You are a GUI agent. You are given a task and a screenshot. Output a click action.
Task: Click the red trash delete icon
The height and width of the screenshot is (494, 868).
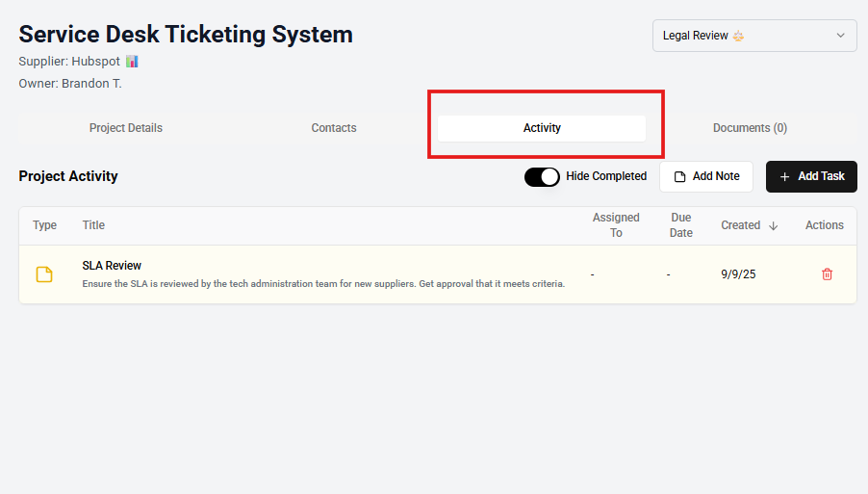(827, 274)
